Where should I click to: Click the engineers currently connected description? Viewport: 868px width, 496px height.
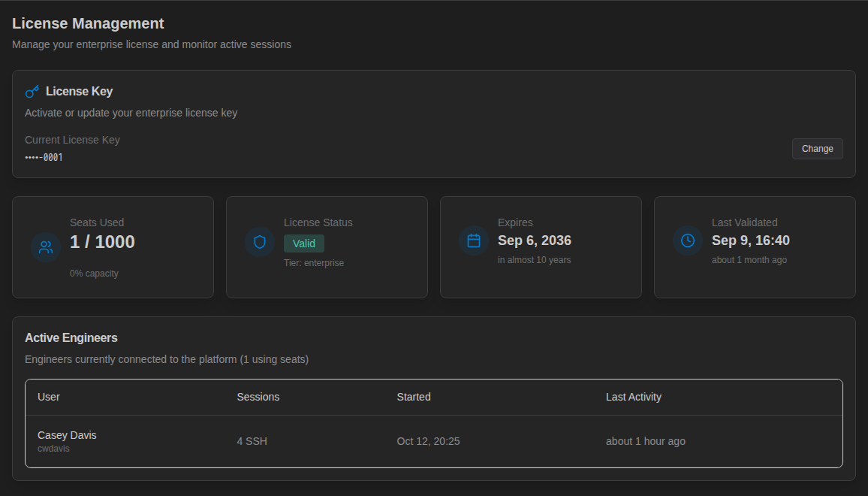point(167,359)
